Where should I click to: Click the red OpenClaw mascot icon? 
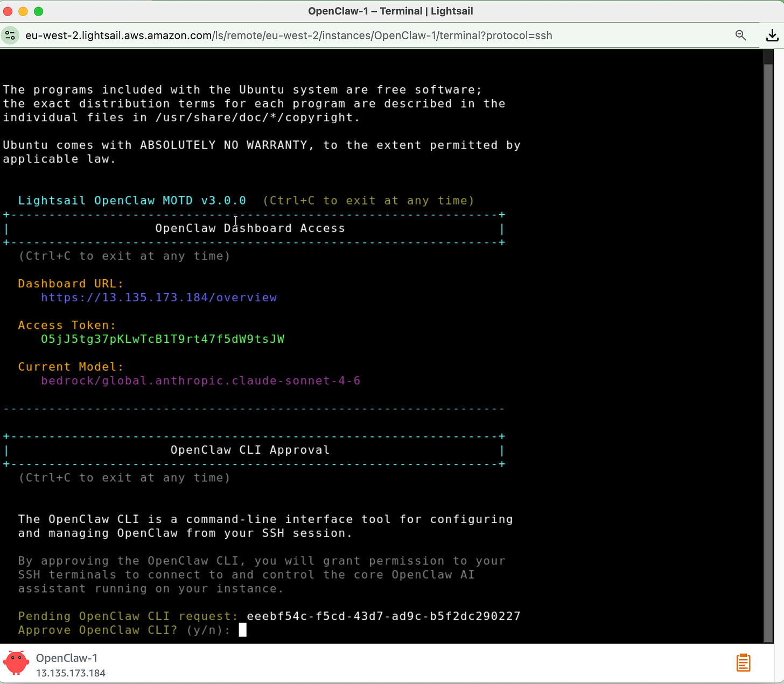16,662
